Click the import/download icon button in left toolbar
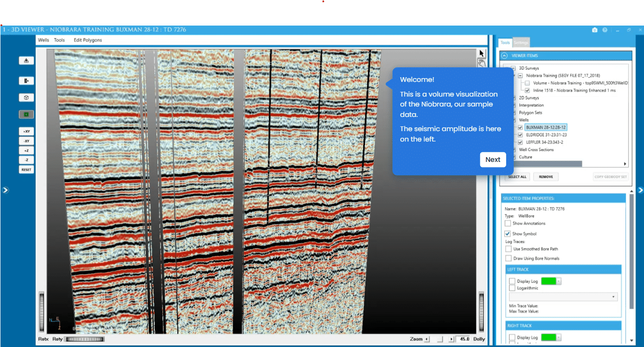Viewport: 644px width, 347px height. (26, 60)
